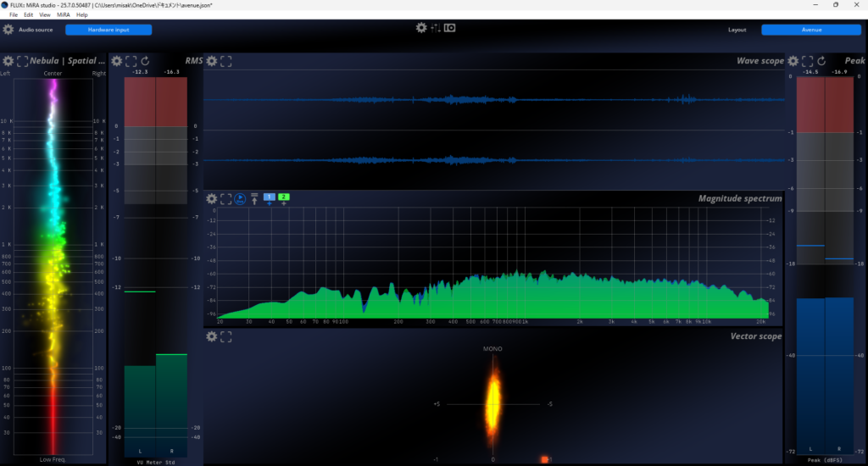Click the mixer sliders icon in top center
Image resolution: width=868 pixels, height=466 pixels.
click(x=436, y=28)
